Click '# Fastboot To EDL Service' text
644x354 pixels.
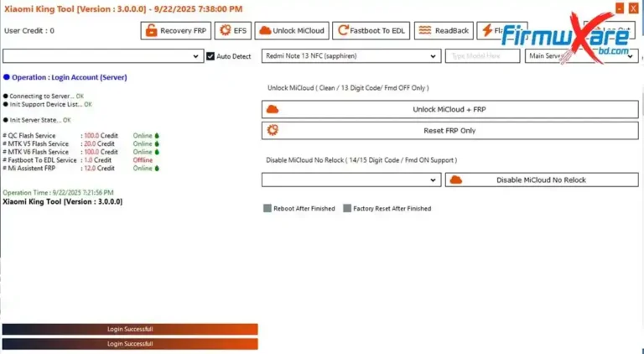coord(39,160)
